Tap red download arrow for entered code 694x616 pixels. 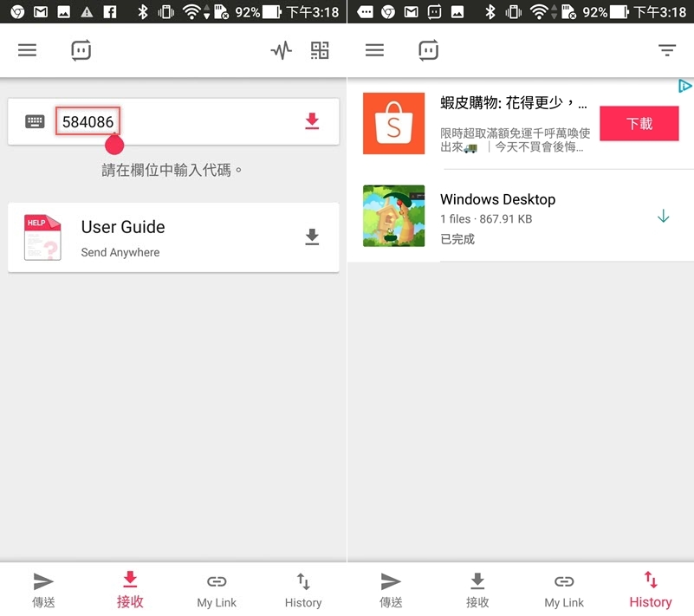(x=312, y=120)
